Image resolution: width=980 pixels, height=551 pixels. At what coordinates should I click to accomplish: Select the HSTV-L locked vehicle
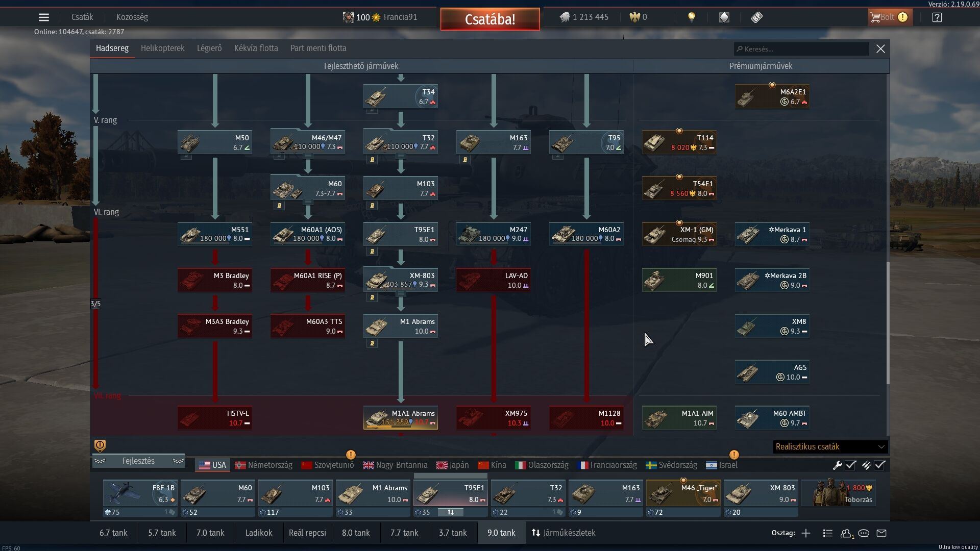point(215,418)
